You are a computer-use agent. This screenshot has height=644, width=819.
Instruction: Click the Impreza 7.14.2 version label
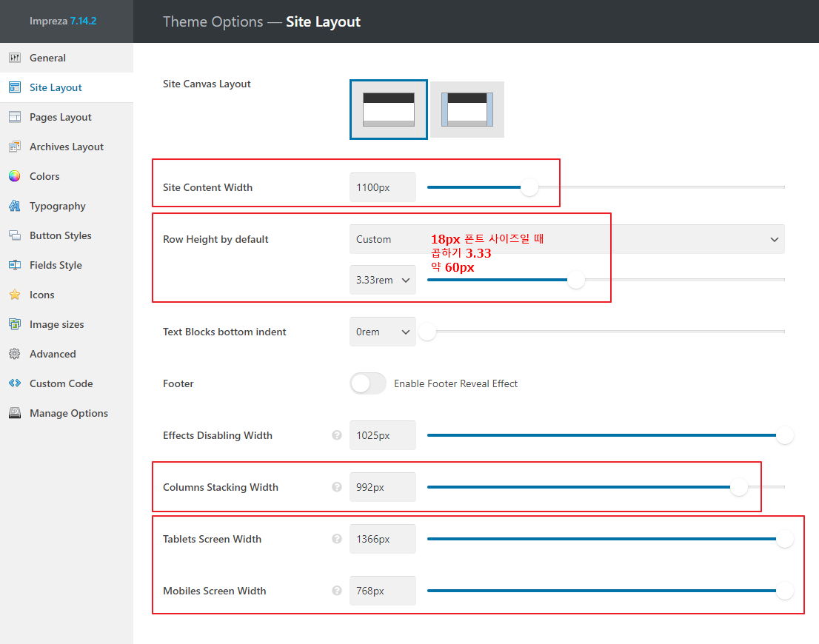click(x=63, y=21)
